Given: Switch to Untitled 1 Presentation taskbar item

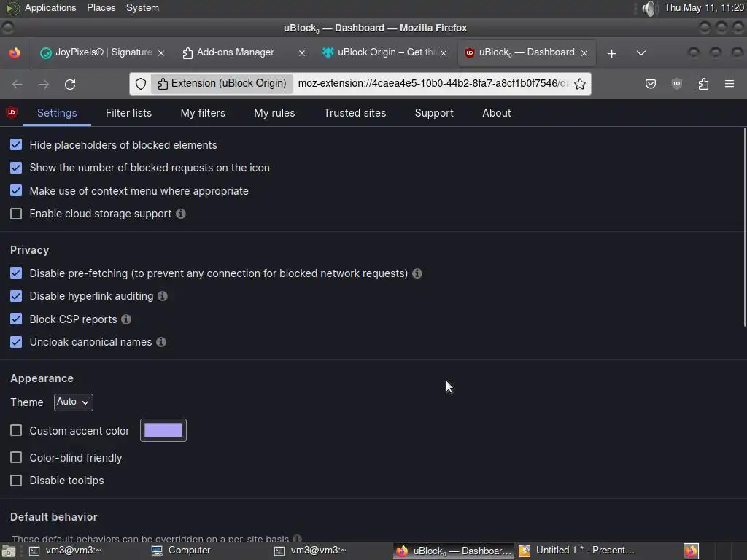Looking at the screenshot, I should pyautogui.click(x=578, y=551).
